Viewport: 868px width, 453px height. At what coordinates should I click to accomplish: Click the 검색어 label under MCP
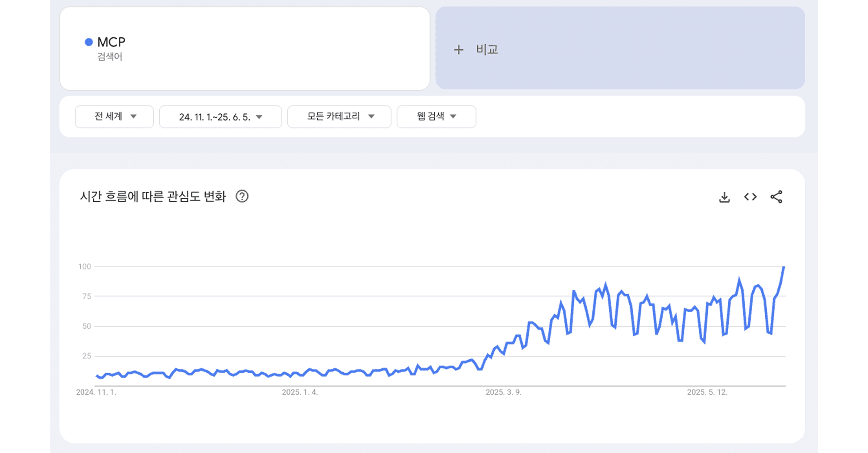coord(110,57)
